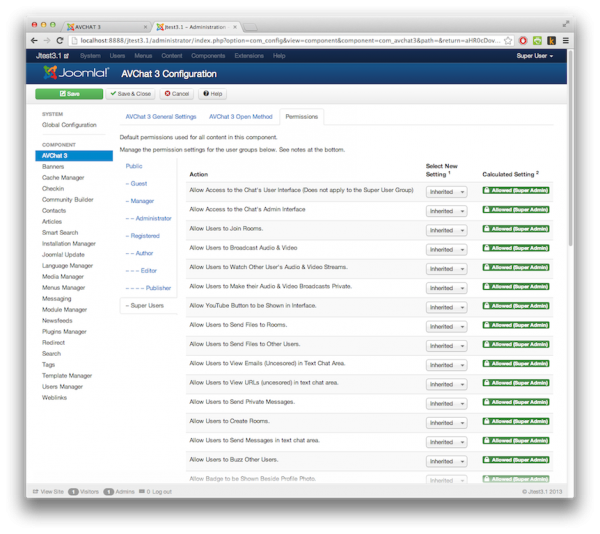Image resolution: width=600 pixels, height=534 pixels.
Task: Click the browser address bar
Action: point(287,41)
